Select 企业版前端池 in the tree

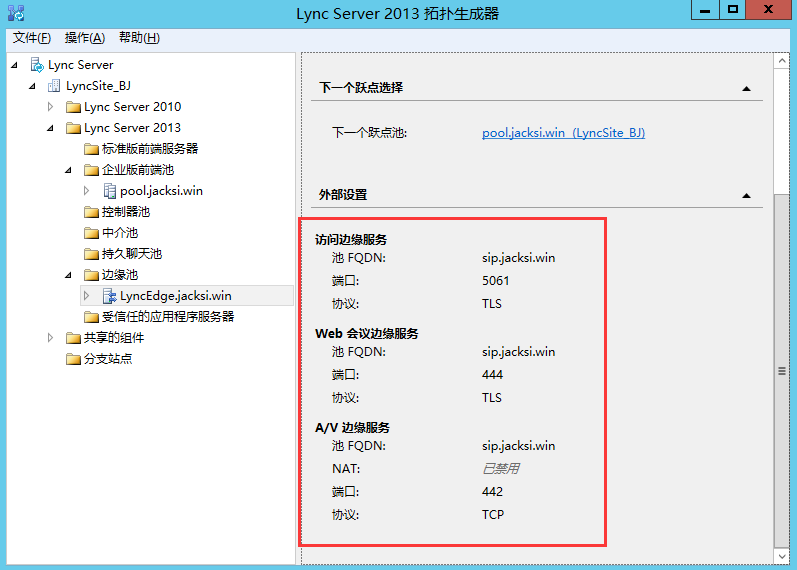pos(138,170)
